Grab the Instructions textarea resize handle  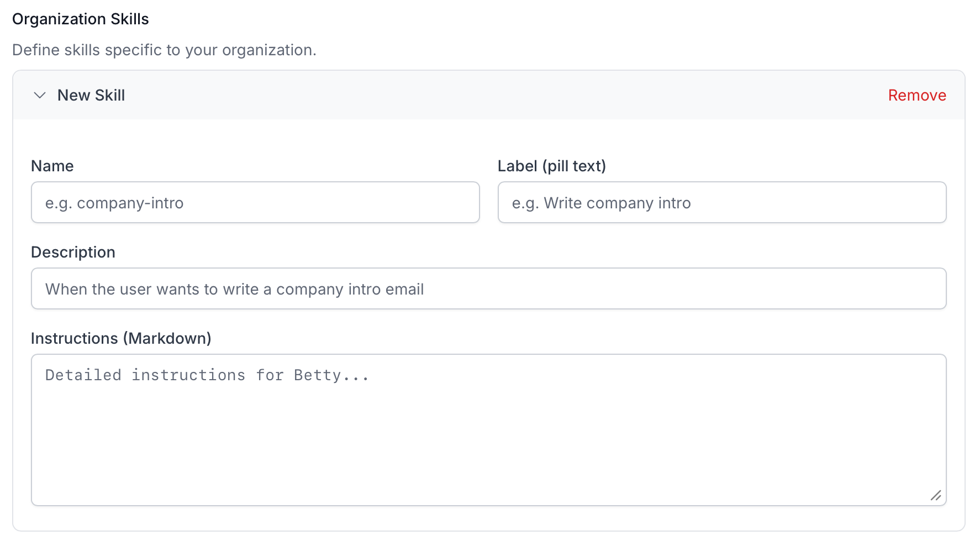[x=936, y=495]
